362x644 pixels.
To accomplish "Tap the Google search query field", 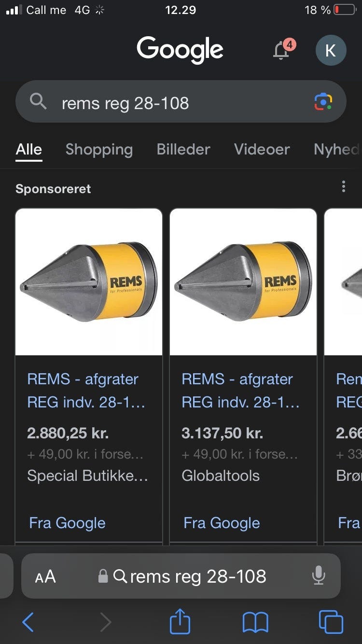I will 179,103.
